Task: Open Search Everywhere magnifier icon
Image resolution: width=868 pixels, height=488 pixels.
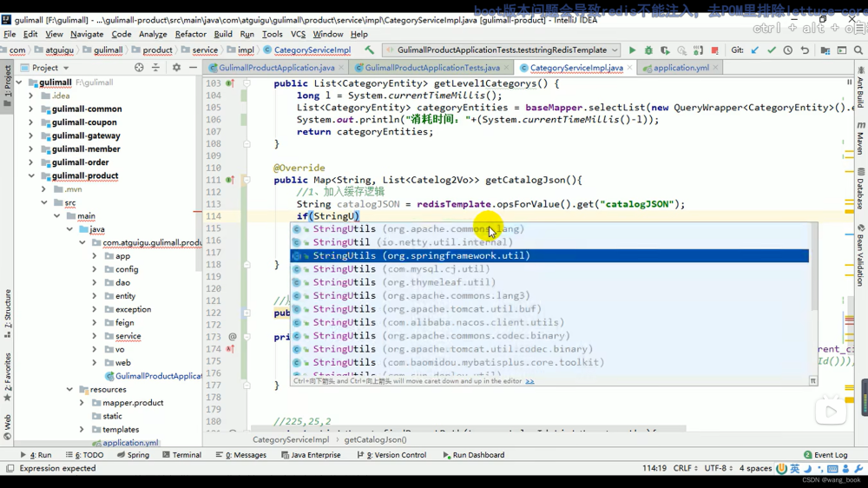Action: click(858, 49)
